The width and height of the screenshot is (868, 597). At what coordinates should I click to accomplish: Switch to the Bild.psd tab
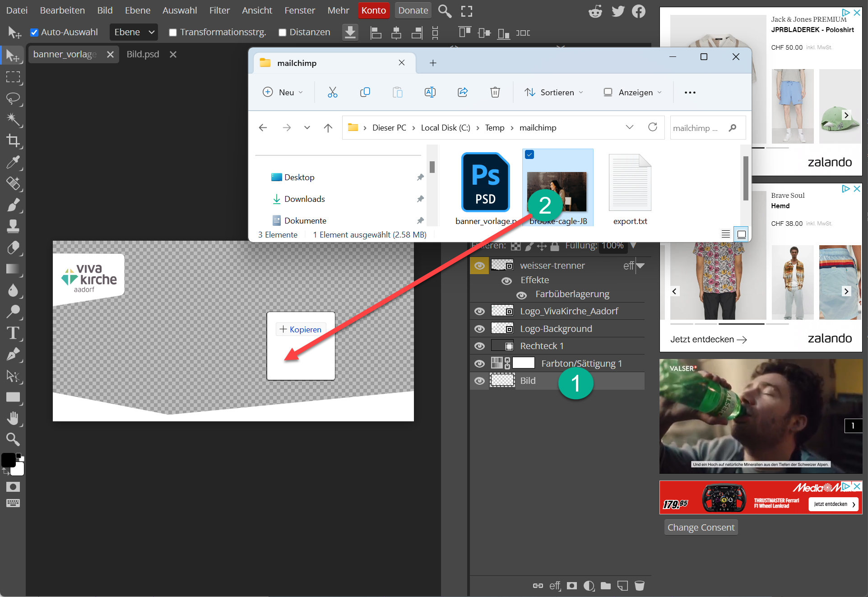click(143, 54)
